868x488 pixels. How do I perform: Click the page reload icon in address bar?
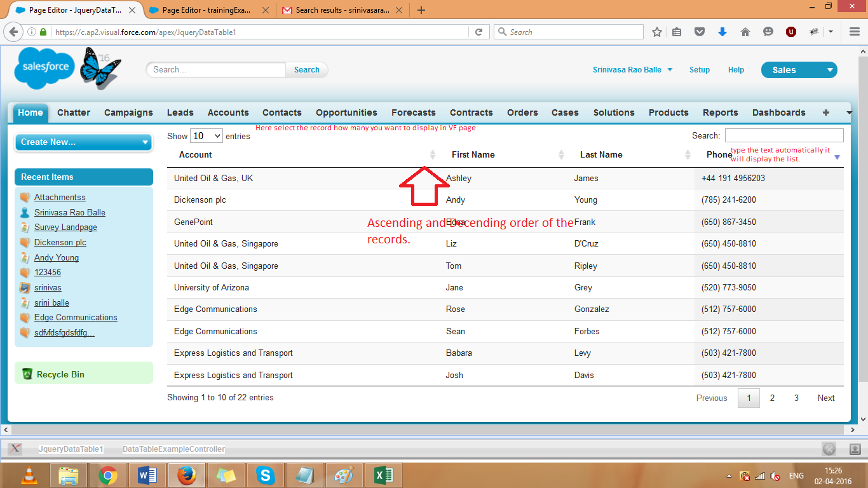(x=478, y=31)
